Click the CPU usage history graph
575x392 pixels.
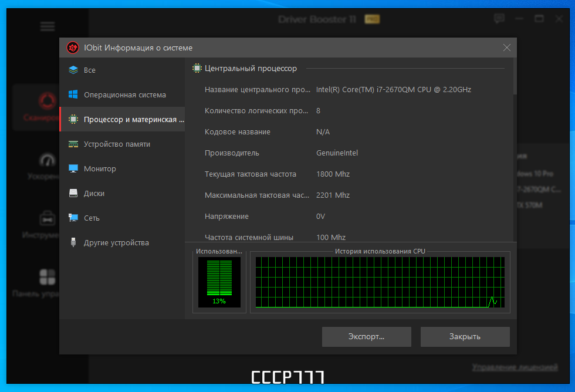point(380,282)
